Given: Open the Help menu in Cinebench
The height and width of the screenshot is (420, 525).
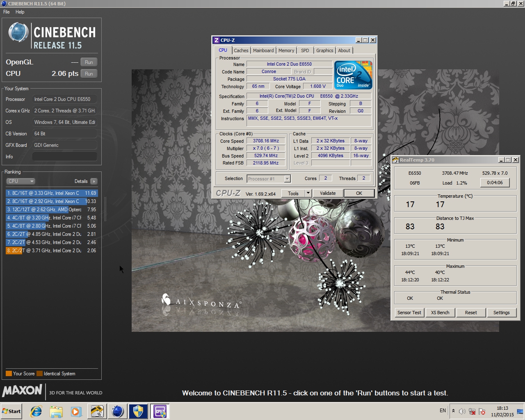Looking at the screenshot, I should coord(20,12).
